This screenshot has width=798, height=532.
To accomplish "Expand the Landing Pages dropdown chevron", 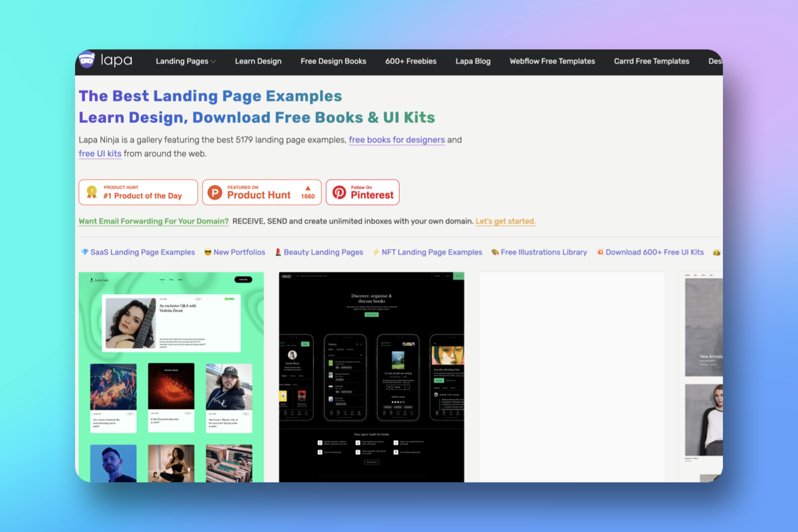I will (213, 62).
